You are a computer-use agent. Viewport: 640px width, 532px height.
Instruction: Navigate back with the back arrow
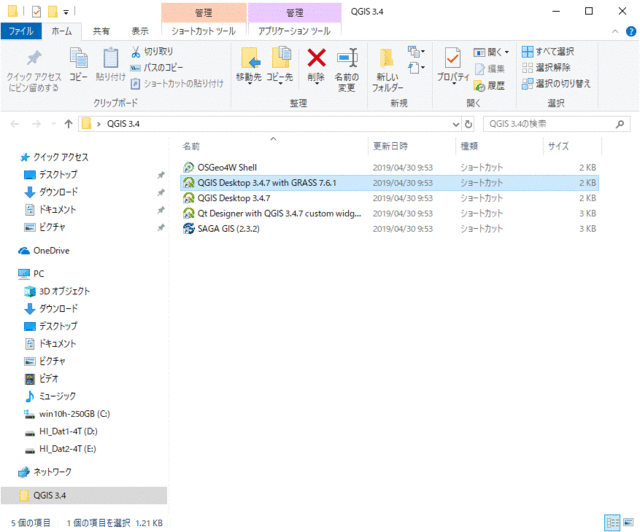point(15,124)
